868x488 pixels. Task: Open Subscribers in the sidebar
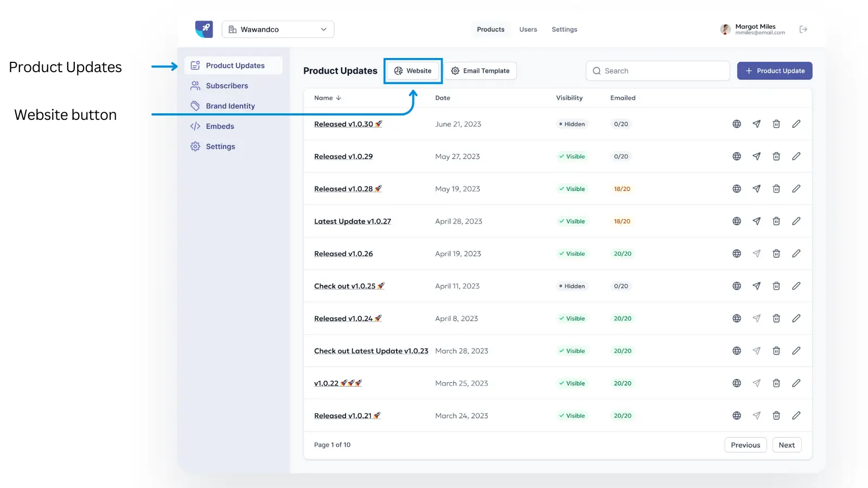tap(226, 85)
